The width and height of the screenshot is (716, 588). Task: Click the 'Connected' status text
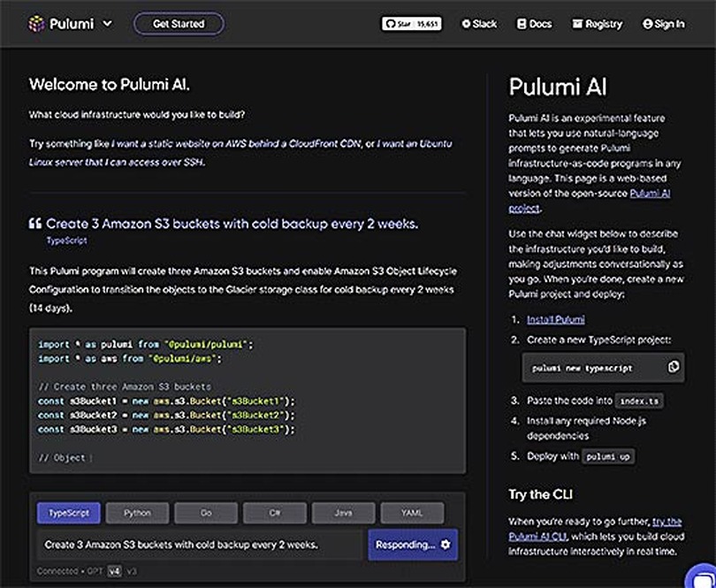57,571
